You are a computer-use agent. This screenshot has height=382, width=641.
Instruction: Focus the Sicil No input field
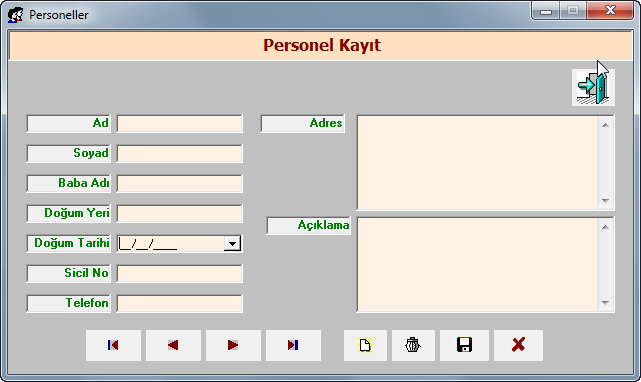(179, 274)
